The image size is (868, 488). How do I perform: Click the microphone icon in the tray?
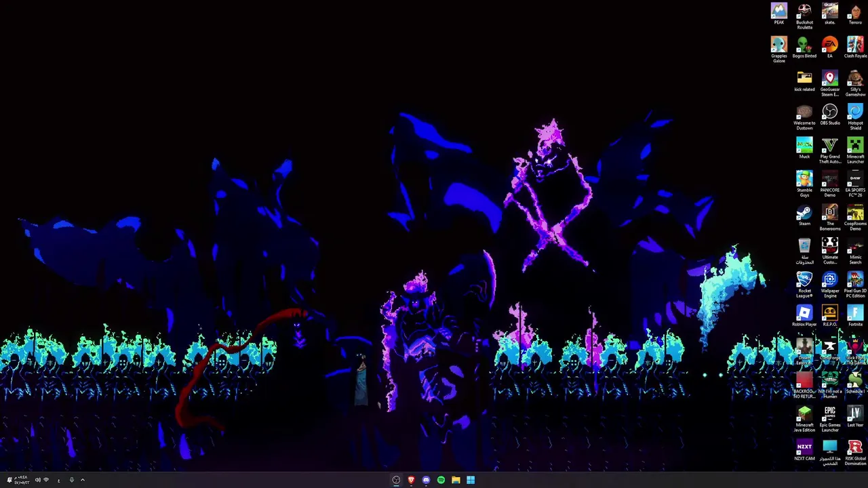[x=71, y=480]
